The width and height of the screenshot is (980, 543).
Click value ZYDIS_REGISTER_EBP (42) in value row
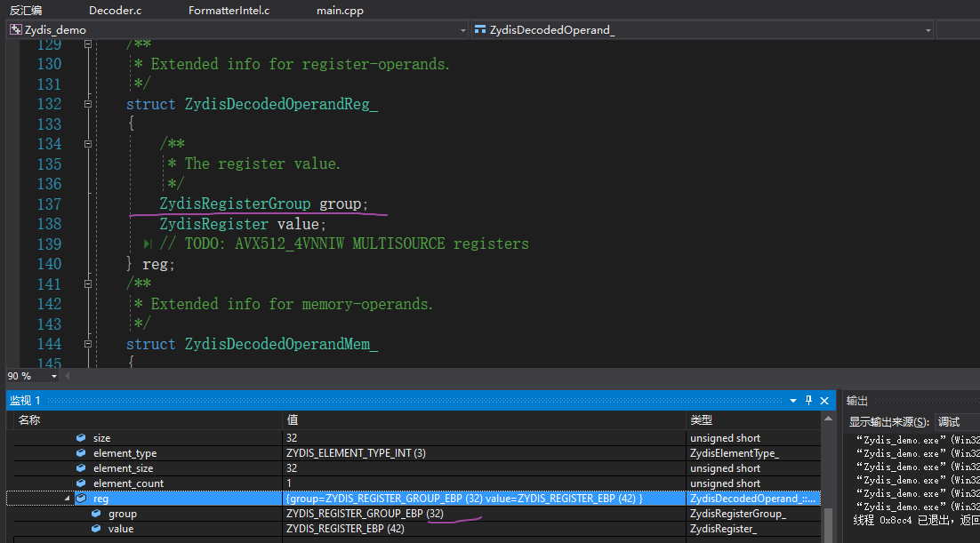coord(345,529)
